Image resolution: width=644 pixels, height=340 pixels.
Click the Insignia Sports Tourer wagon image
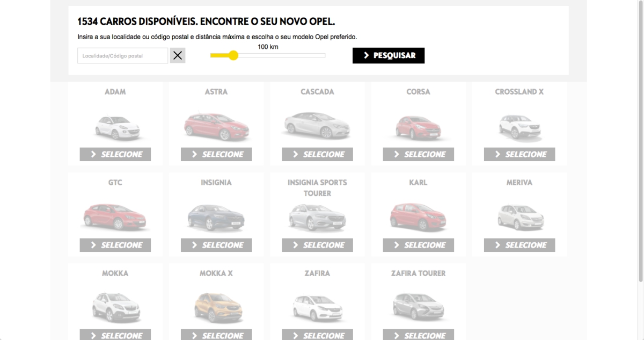tap(317, 218)
